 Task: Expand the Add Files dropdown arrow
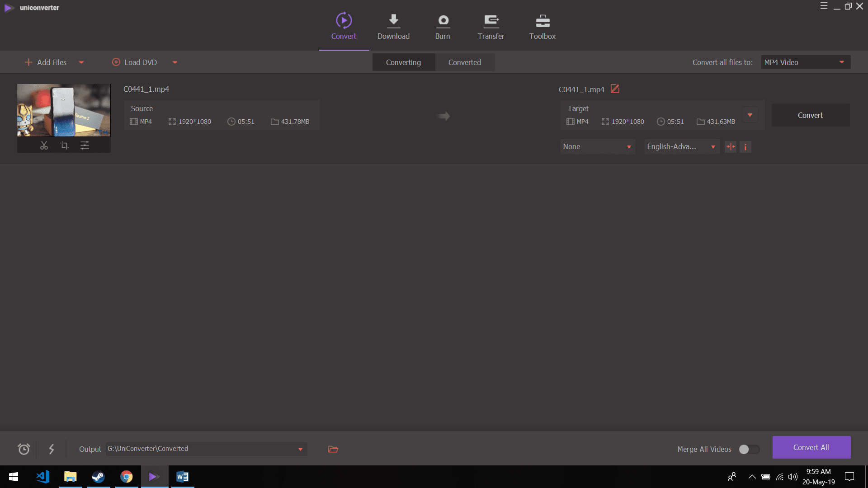point(81,63)
